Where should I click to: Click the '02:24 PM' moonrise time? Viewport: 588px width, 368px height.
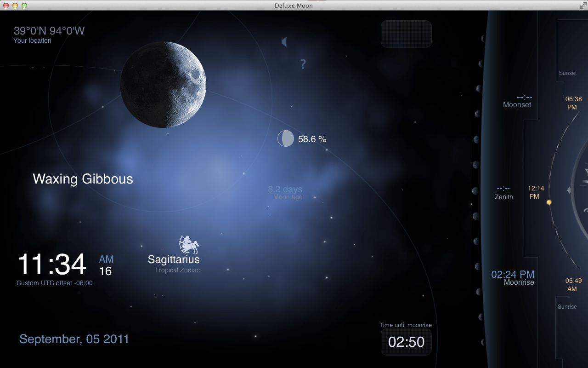pyautogui.click(x=513, y=275)
